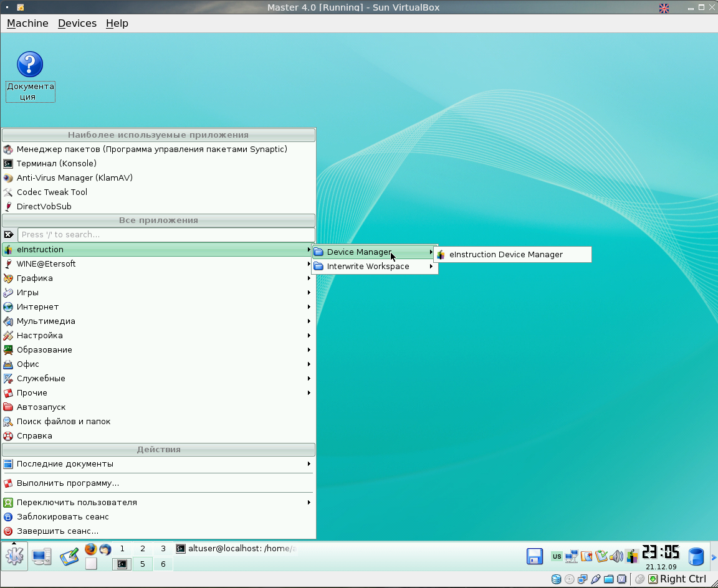The width and height of the screenshot is (718, 588).
Task: Click the VirtualBox network adapters status icon
Action: [x=583, y=579]
